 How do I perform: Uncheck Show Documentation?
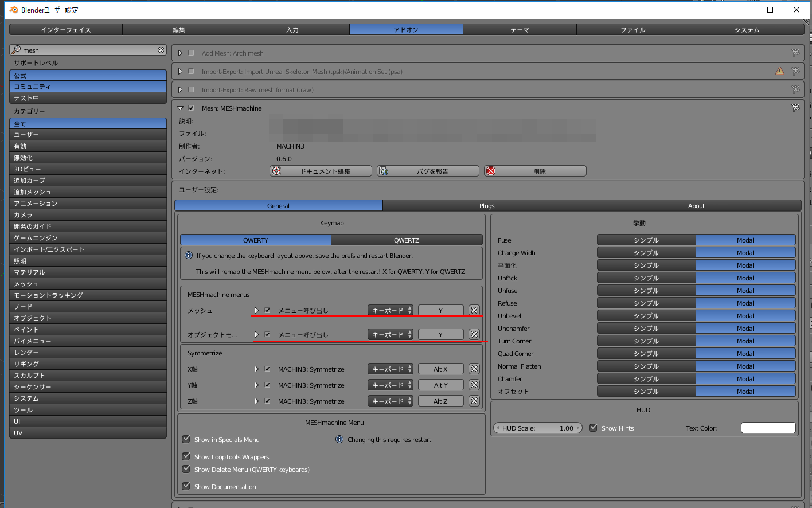point(186,486)
